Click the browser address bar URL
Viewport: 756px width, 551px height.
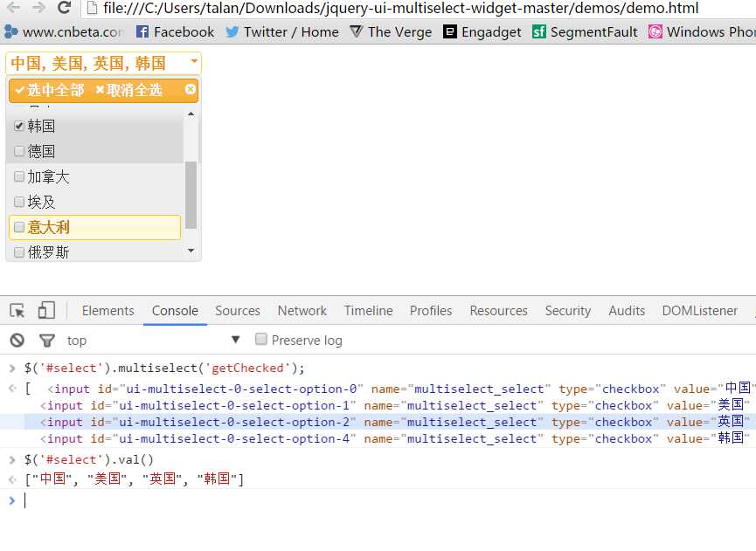(400, 8)
